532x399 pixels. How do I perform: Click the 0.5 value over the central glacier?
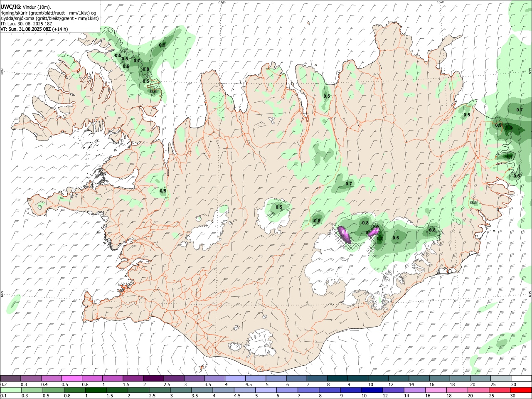279,207
